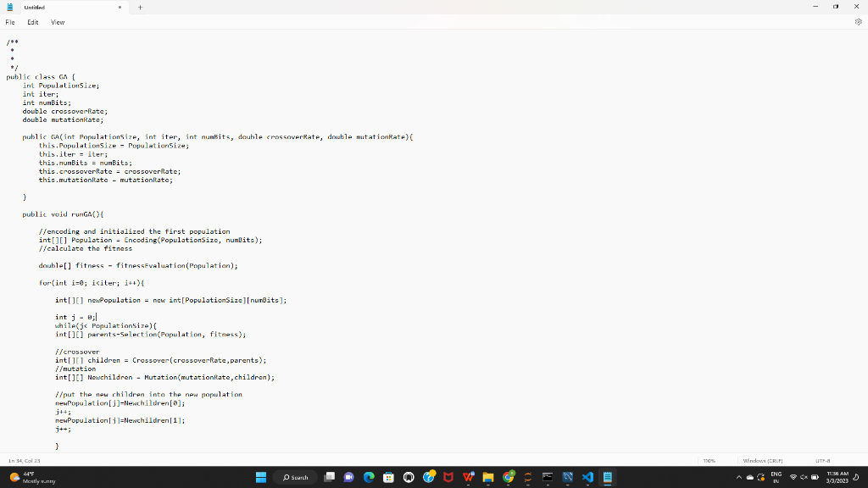Launch Visual Studio Code from taskbar
Screen dimensions: 868x488
[587, 477]
